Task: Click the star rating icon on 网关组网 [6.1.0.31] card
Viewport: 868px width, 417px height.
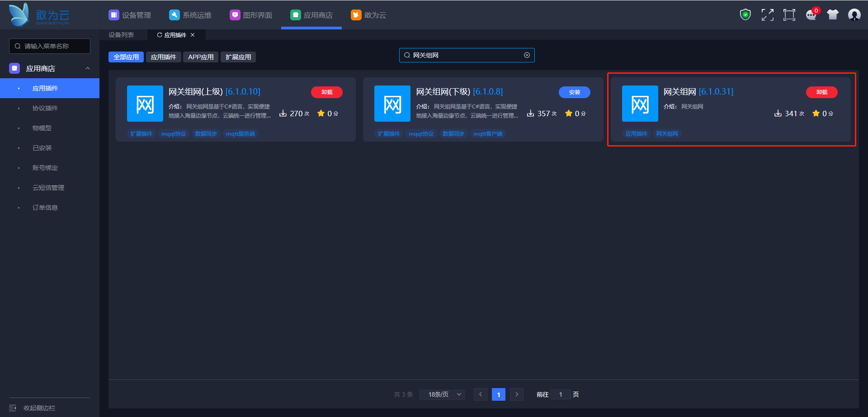Action: (x=816, y=113)
